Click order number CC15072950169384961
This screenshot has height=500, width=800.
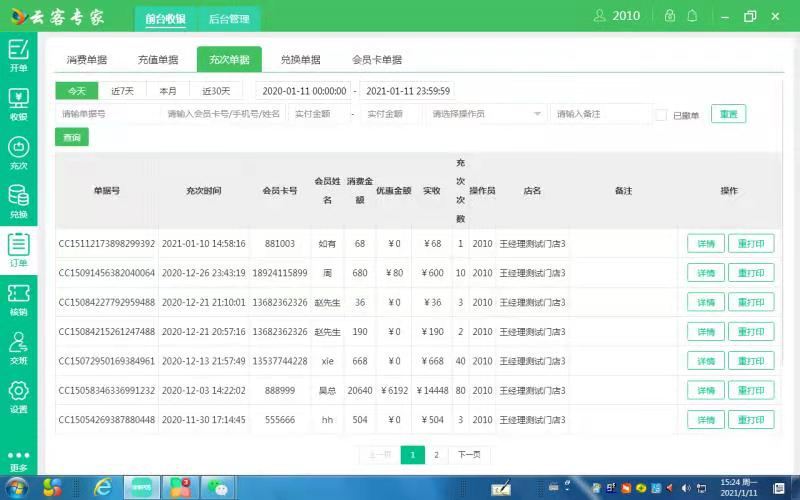(107, 361)
